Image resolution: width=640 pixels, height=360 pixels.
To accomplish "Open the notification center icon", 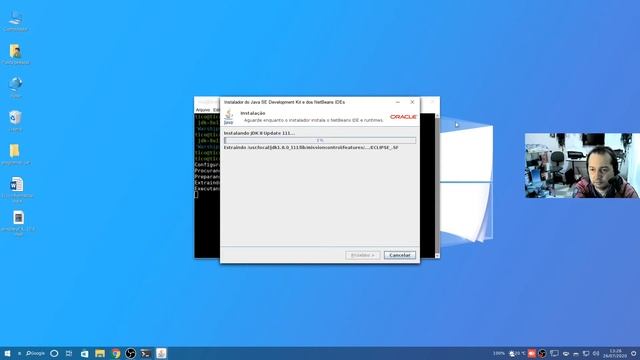I will (x=633, y=353).
